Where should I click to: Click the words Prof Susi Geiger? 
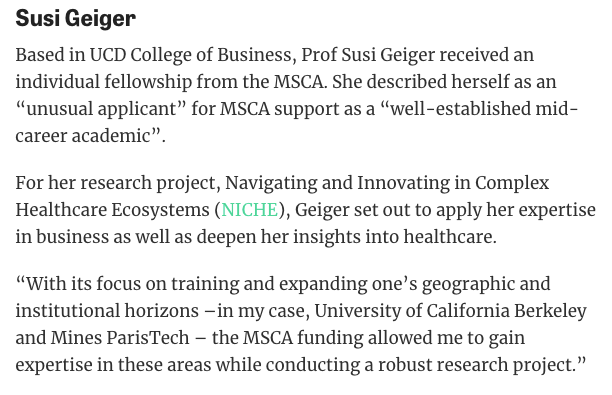point(368,55)
